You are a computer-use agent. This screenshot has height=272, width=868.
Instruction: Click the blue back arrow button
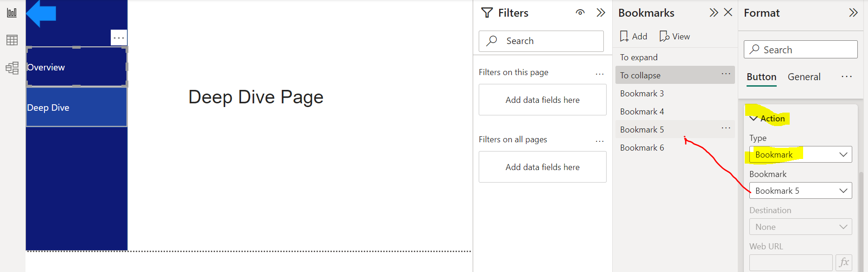pos(41,13)
